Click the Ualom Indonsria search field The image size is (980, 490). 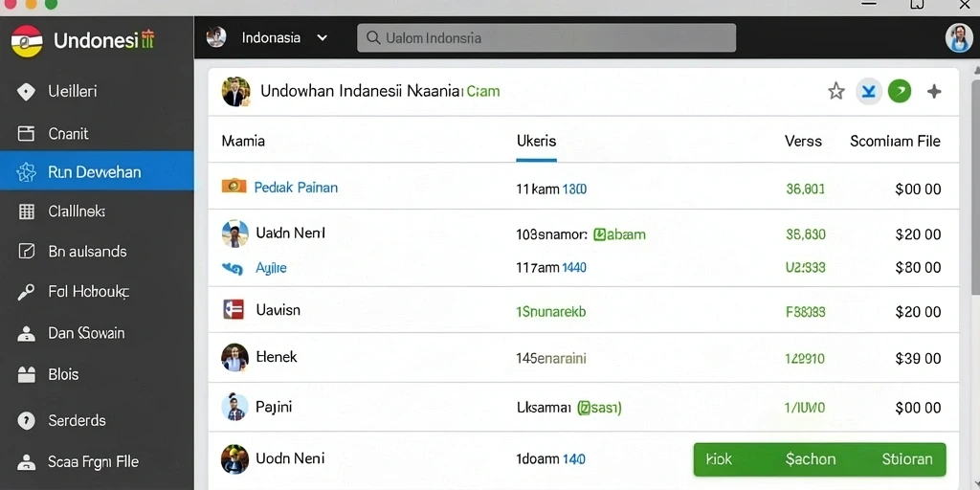(x=546, y=38)
